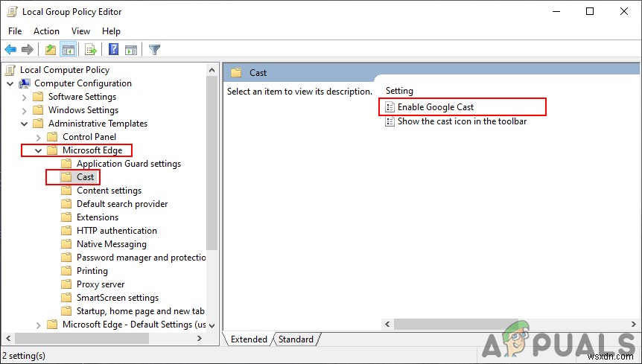Viewport: 642px width, 364px height.
Task: Select Control Panel tree item
Action: click(x=89, y=137)
